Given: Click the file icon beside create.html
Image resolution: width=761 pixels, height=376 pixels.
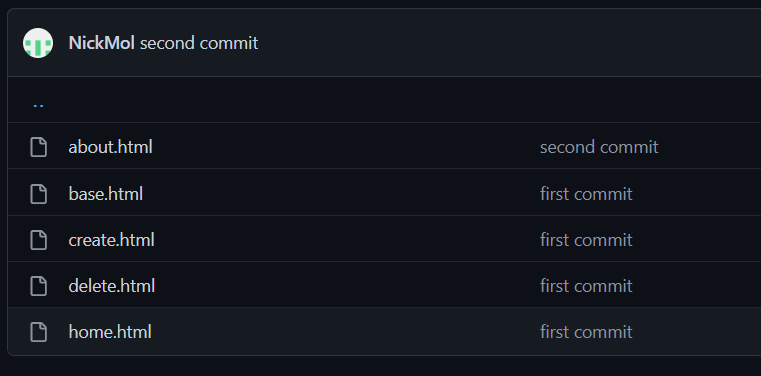Looking at the screenshot, I should tap(39, 240).
